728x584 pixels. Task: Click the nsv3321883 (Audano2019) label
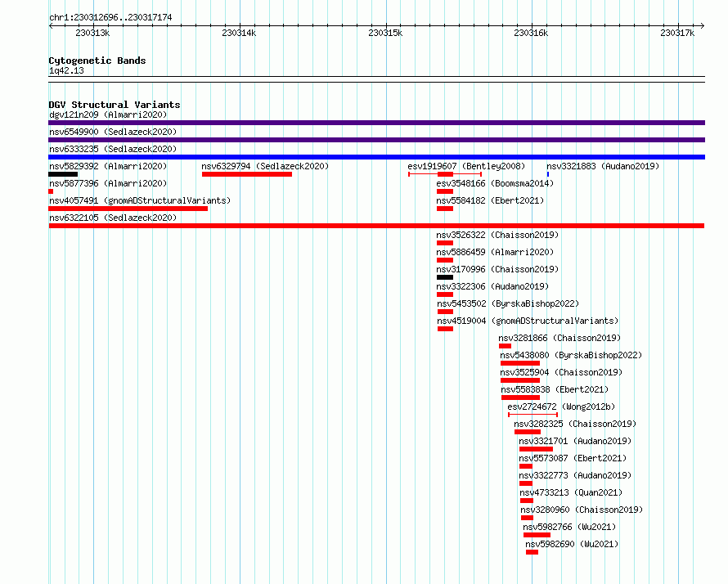(603, 166)
